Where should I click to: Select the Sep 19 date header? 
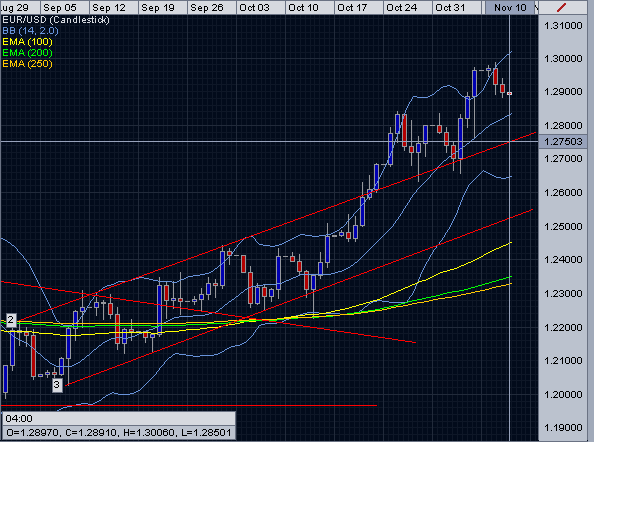[x=162, y=7]
